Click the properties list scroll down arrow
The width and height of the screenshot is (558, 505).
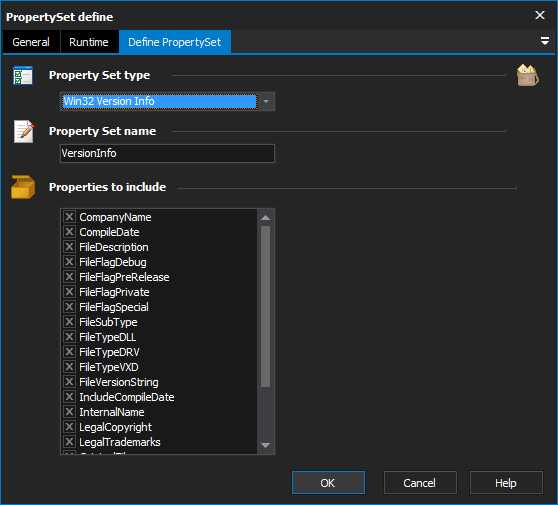[265, 445]
